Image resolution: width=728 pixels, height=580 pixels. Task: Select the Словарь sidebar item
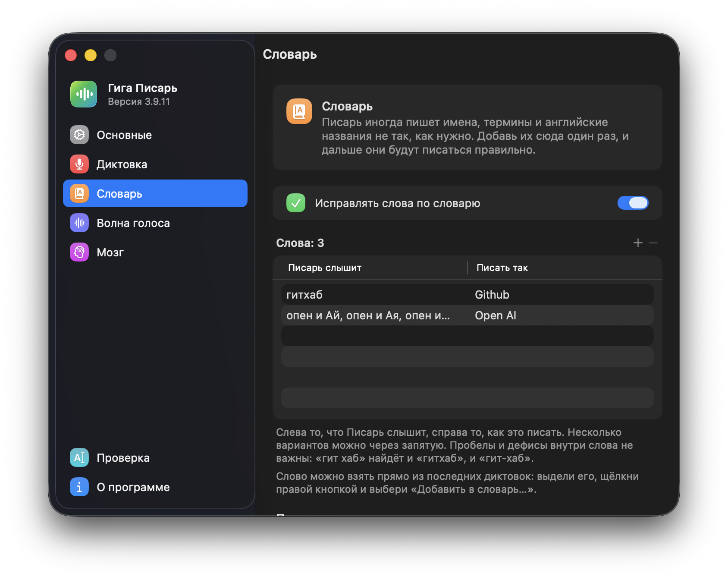[155, 193]
